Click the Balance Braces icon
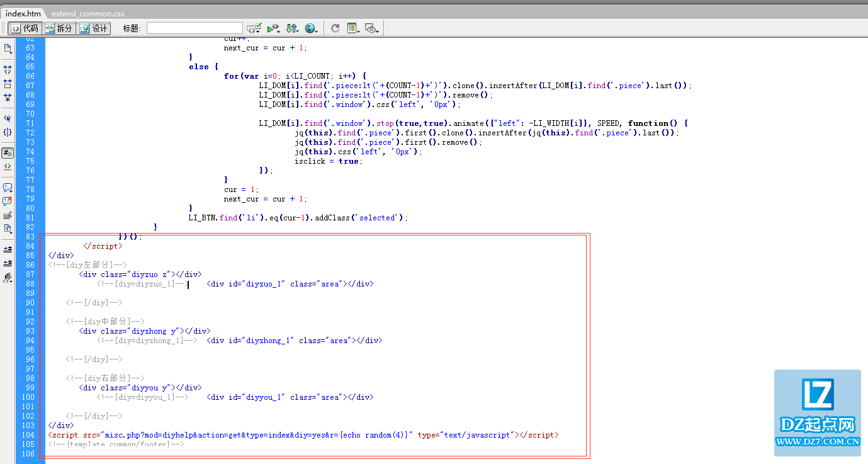This screenshot has height=464, width=868. pyautogui.click(x=8, y=132)
